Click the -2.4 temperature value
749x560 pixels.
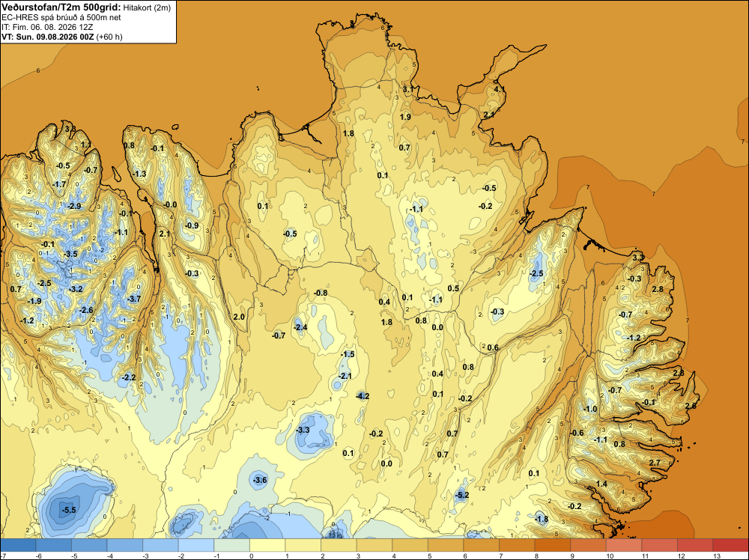300,327
